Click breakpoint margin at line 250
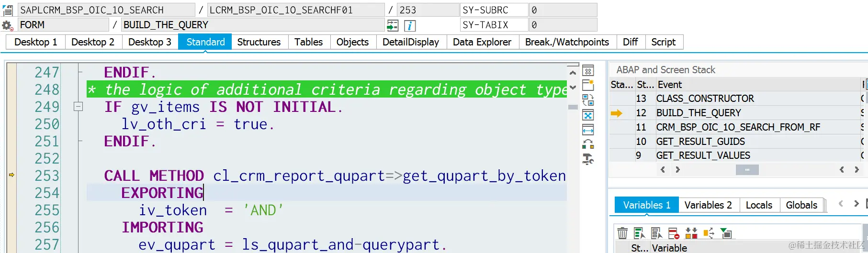 coord(11,124)
